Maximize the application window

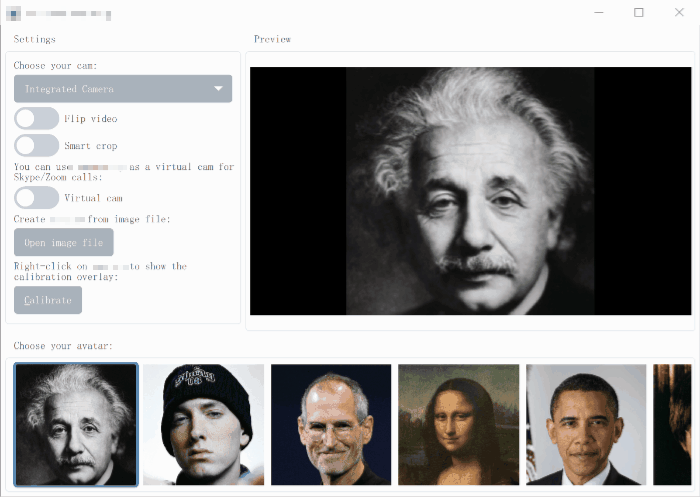639,13
